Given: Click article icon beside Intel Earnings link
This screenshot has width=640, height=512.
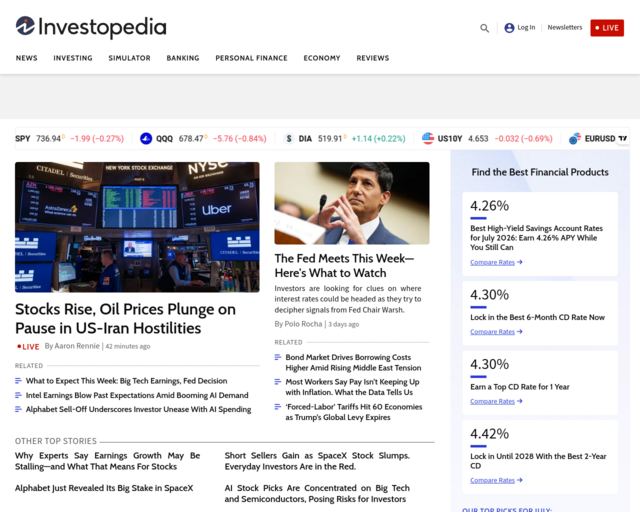Looking at the screenshot, I should coord(18,395).
